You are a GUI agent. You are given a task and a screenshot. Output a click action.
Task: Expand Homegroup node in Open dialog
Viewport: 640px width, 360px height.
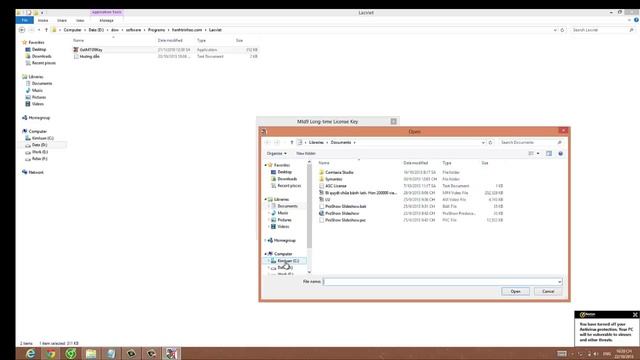(x=265, y=240)
